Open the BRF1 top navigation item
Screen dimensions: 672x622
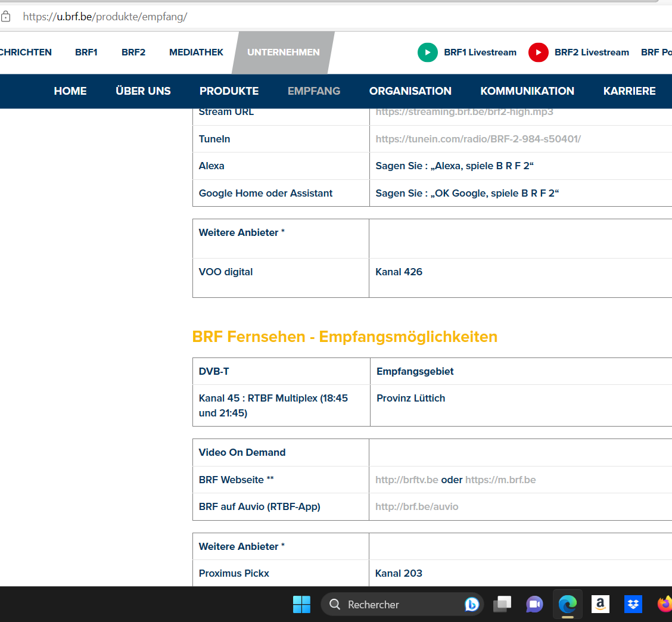coord(86,52)
